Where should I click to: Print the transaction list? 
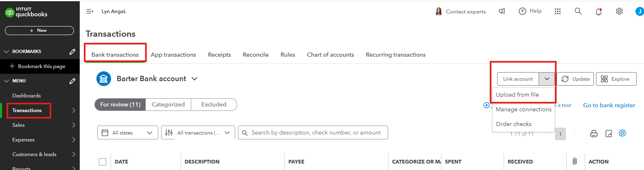594,133
